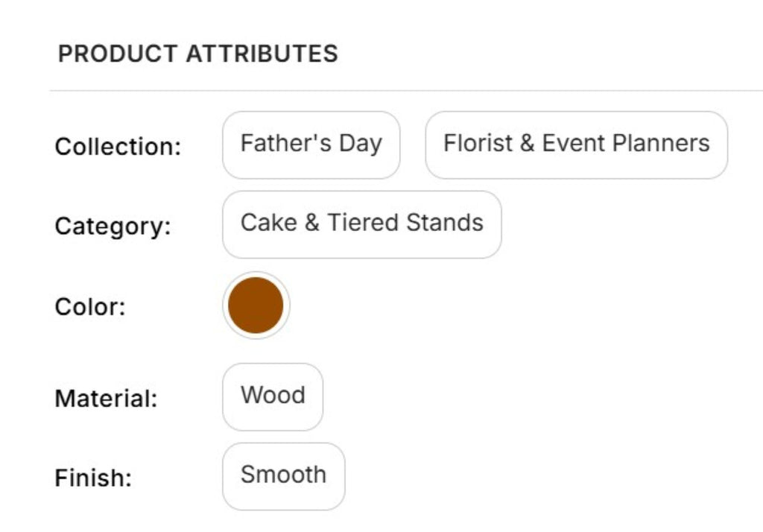The image size is (763, 532).
Task: Open the Cake & Tiered Stands category
Action: (361, 224)
